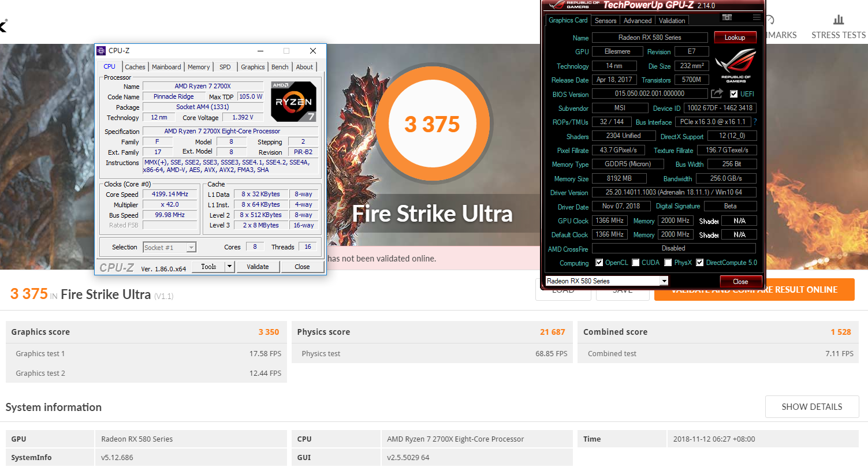The width and height of the screenshot is (868, 467).
Task: Click the Multiplier value x 42.0
Action: pos(170,205)
